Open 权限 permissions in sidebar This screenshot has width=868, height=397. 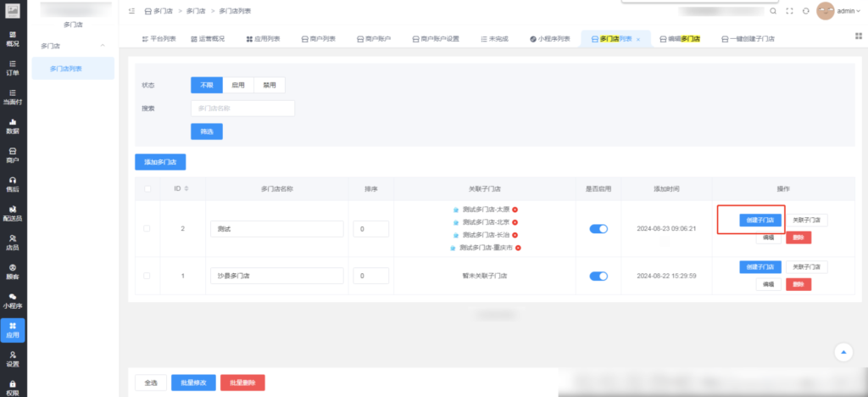click(12, 388)
